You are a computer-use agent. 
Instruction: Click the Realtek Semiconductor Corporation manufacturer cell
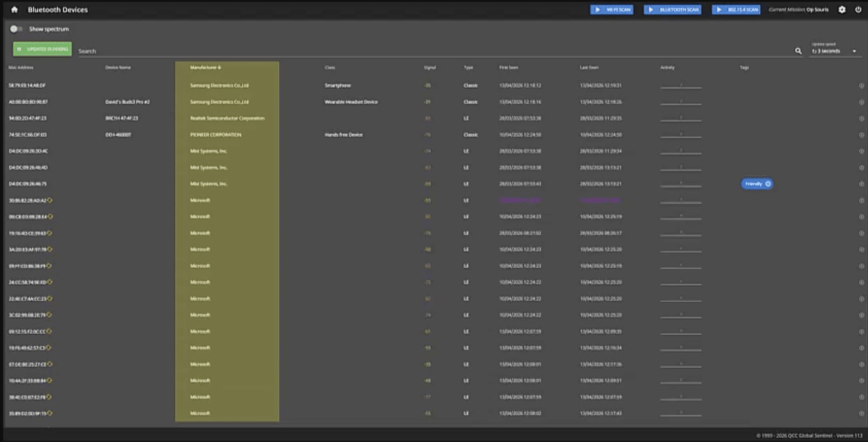pyautogui.click(x=228, y=118)
